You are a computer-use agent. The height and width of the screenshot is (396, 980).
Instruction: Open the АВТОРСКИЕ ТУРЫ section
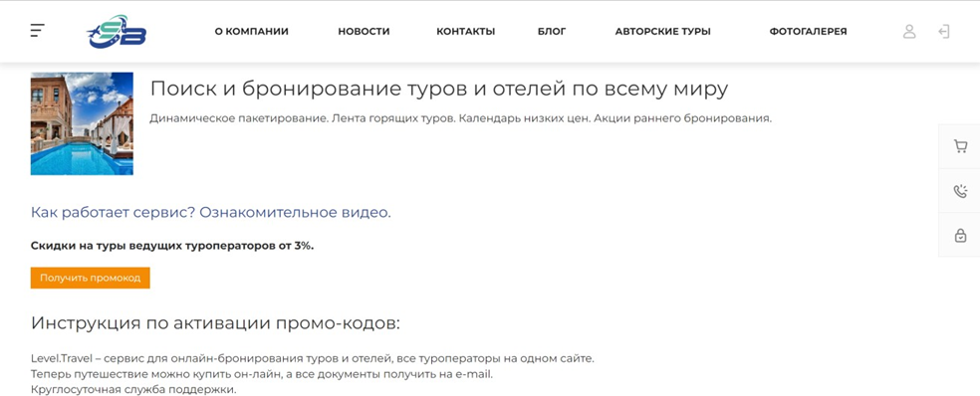tap(663, 31)
